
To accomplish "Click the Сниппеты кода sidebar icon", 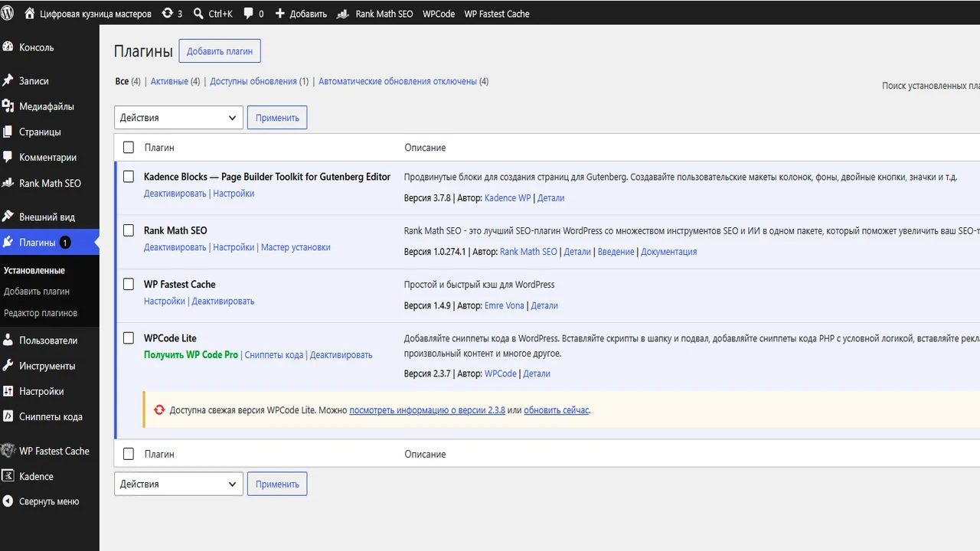I will [x=8, y=416].
